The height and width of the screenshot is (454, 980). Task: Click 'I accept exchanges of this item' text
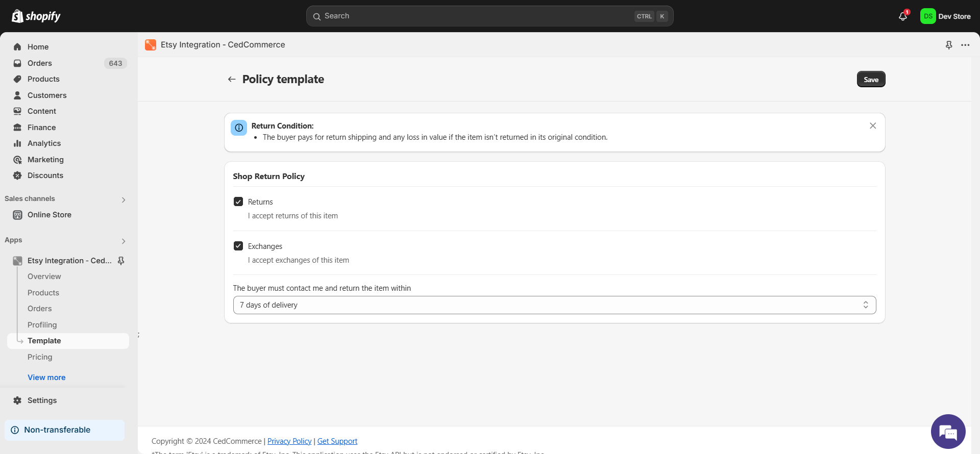(x=299, y=260)
